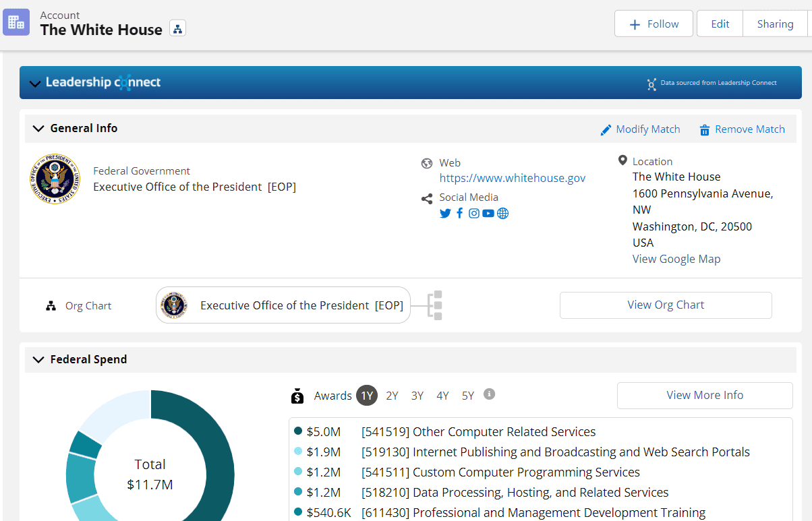
Task: Select the 1Y awards period
Action: 367,396
